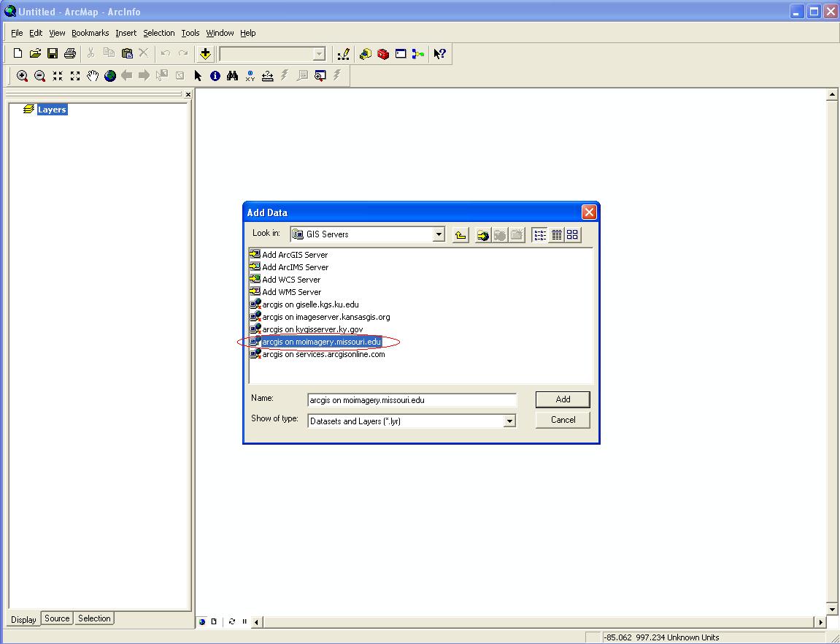This screenshot has height=644, width=840.
Task: Zoom to Full Extent globe icon
Action: 110,76
